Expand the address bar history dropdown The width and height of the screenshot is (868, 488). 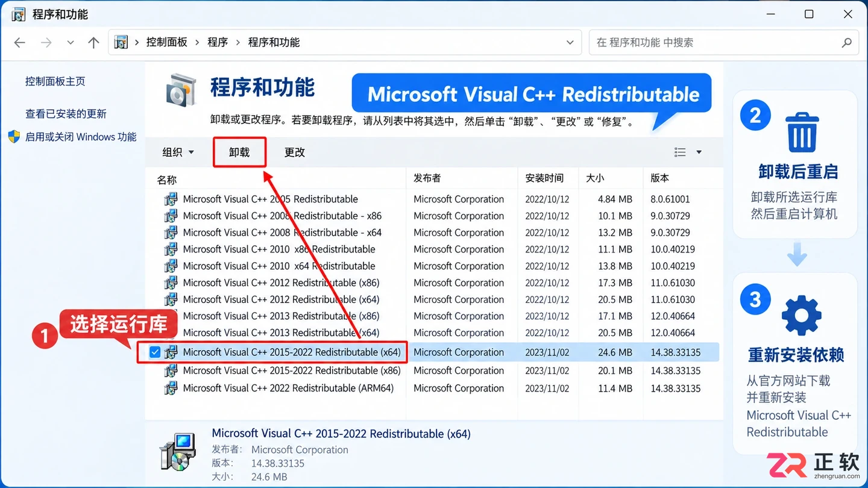[570, 43]
